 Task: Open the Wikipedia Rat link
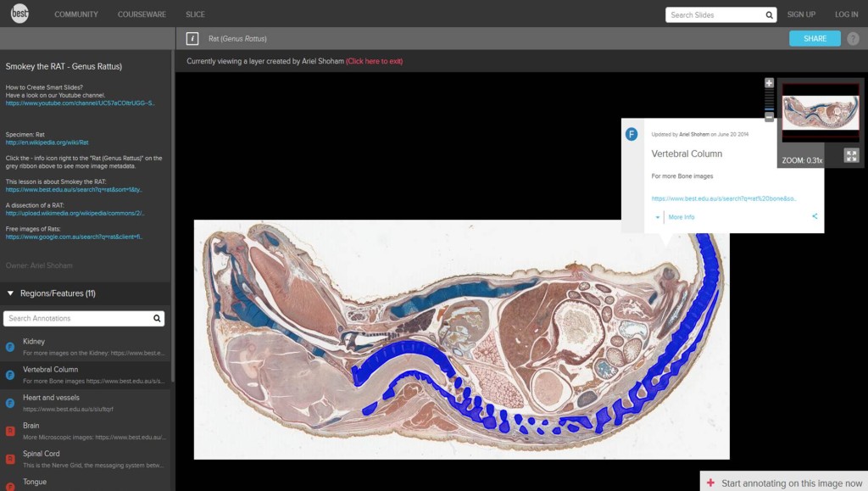[47, 142]
